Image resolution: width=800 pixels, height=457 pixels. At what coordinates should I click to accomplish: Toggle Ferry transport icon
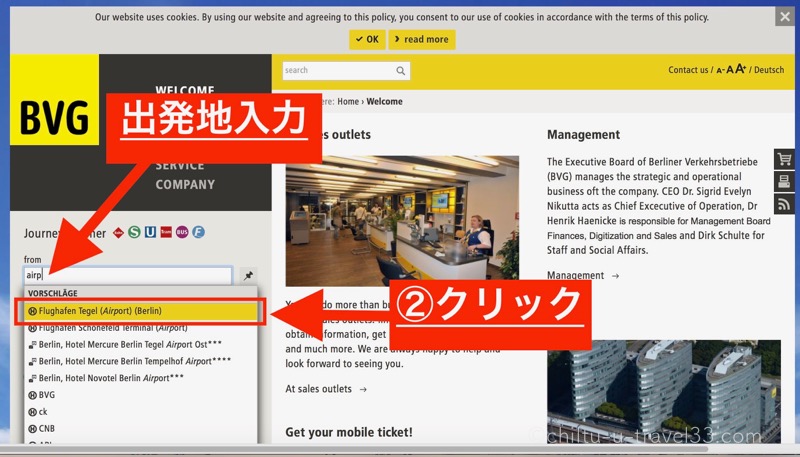[x=198, y=233]
